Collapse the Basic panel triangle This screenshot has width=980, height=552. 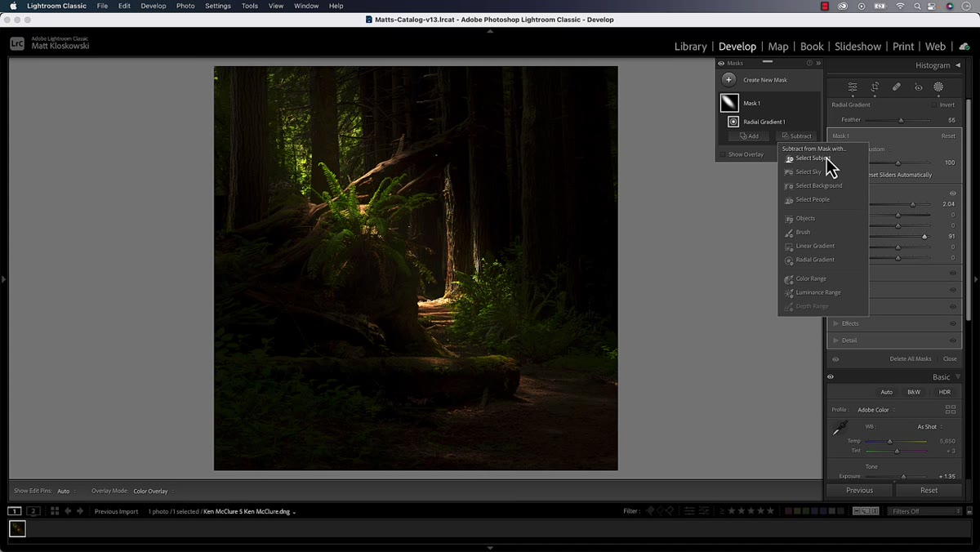[957, 377]
